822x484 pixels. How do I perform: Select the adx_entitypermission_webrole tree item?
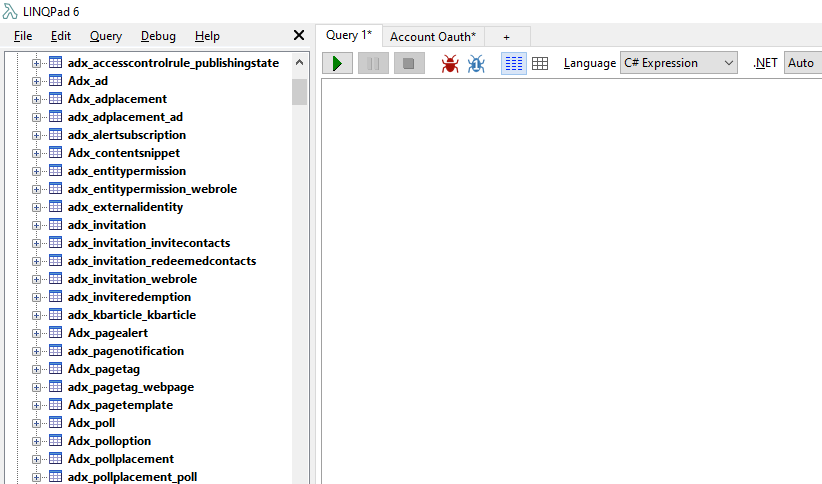click(x=152, y=189)
